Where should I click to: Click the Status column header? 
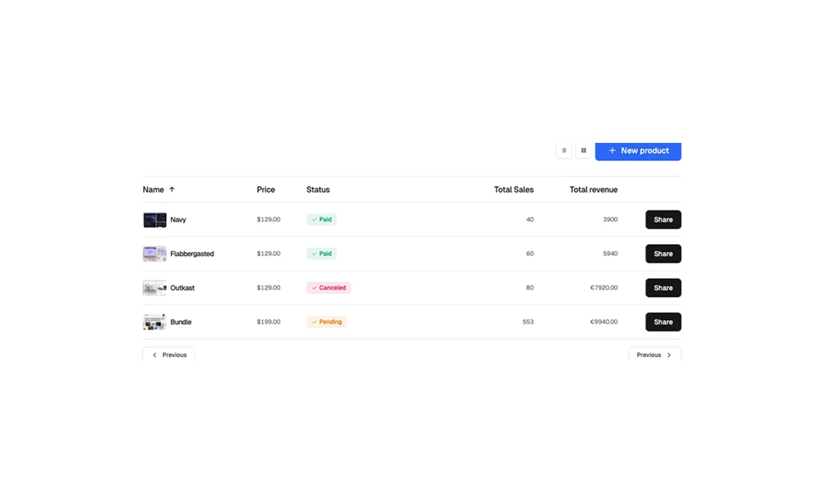point(318,190)
